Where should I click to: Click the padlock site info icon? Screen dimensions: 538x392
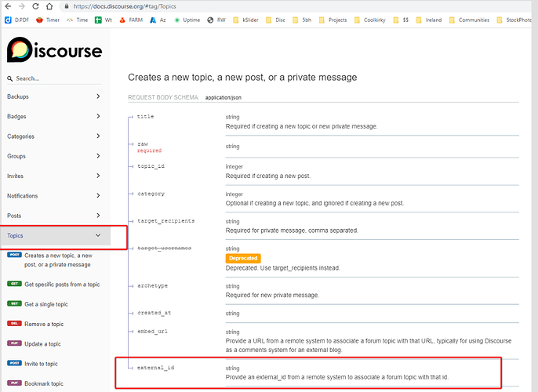(x=67, y=6)
